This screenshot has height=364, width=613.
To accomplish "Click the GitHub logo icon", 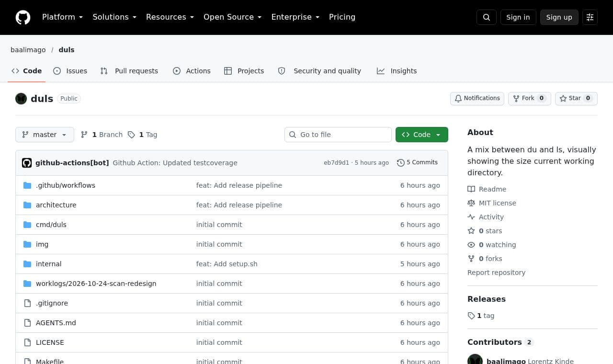I will click(23, 17).
